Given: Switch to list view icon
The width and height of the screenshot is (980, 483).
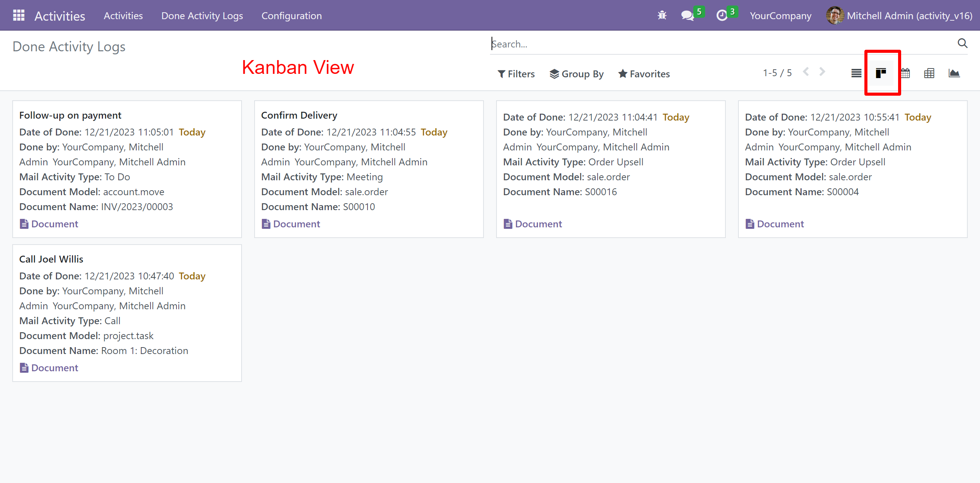Looking at the screenshot, I should point(856,73).
